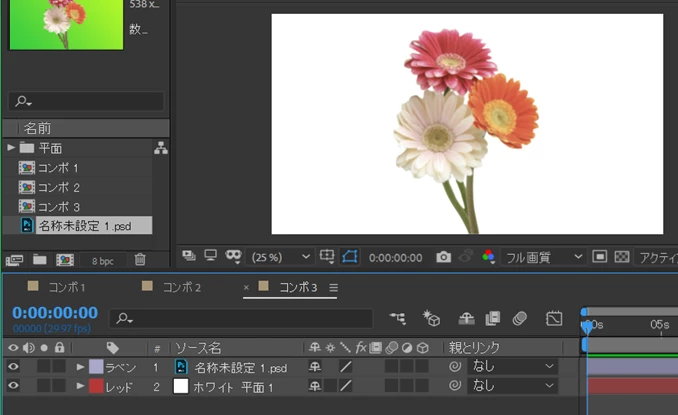This screenshot has width=678, height=415.
Task: Hide the ホワイト 平面 1 layer
Action: pos(13,386)
